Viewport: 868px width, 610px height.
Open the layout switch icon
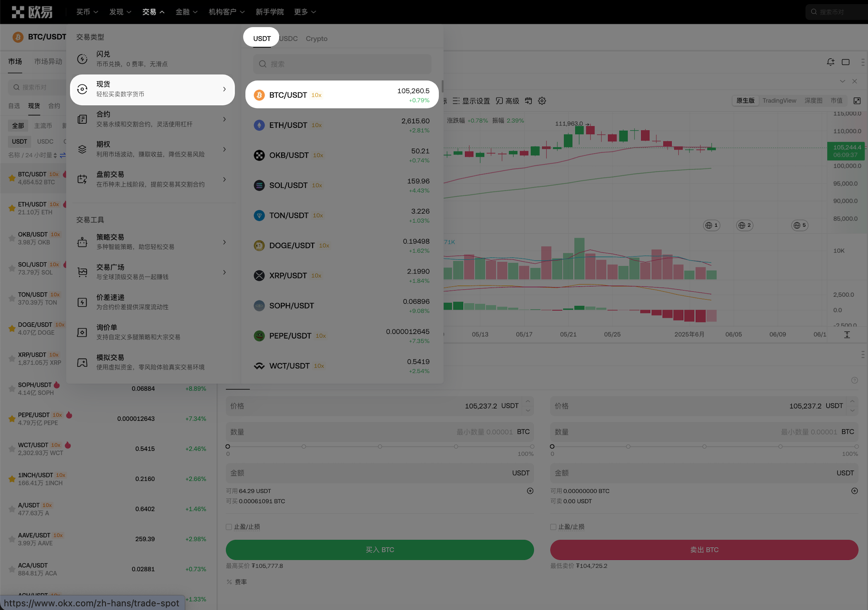(x=846, y=62)
